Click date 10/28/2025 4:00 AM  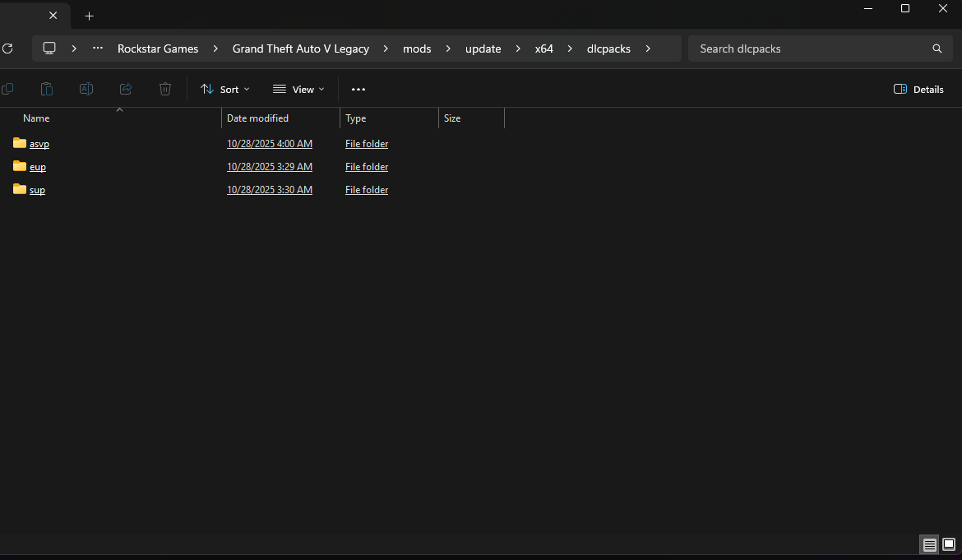270,144
